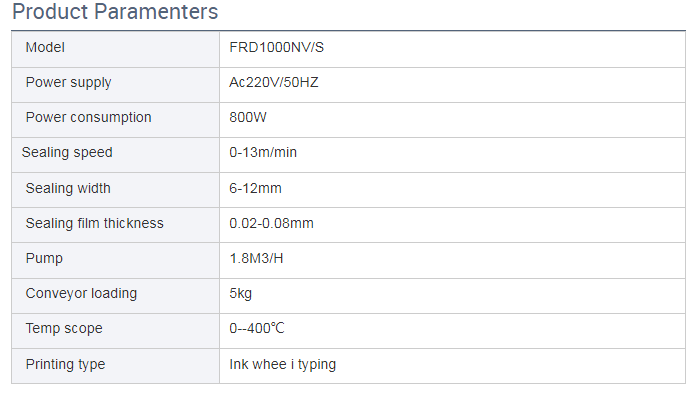The image size is (698, 397).
Task: Select the Sealing speed label
Action: [x=67, y=153]
